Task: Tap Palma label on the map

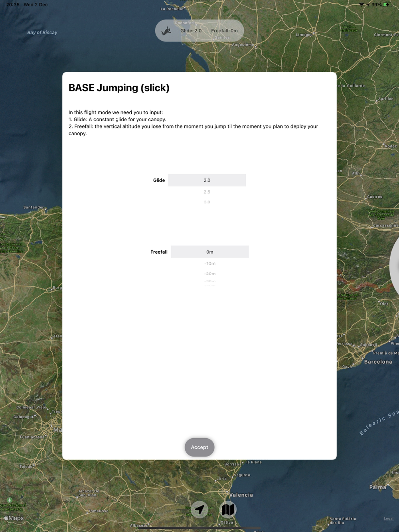Action: click(377, 487)
